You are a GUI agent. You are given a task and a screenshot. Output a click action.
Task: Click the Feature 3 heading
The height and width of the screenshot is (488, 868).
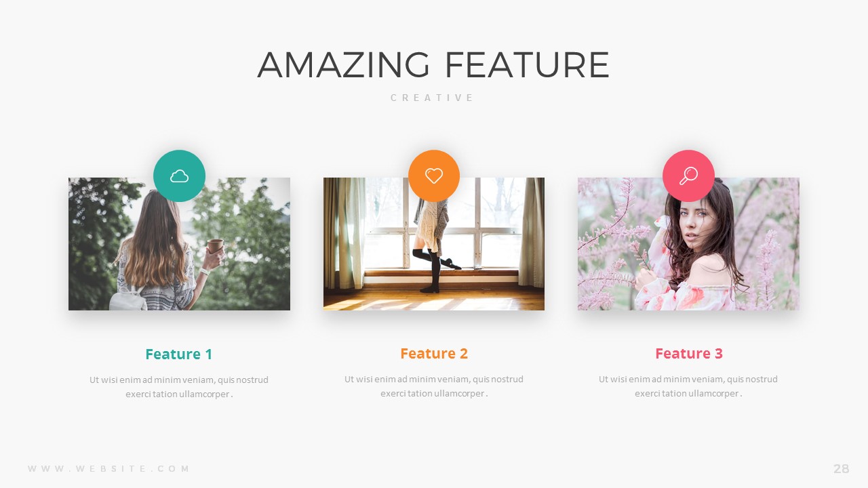tap(689, 353)
